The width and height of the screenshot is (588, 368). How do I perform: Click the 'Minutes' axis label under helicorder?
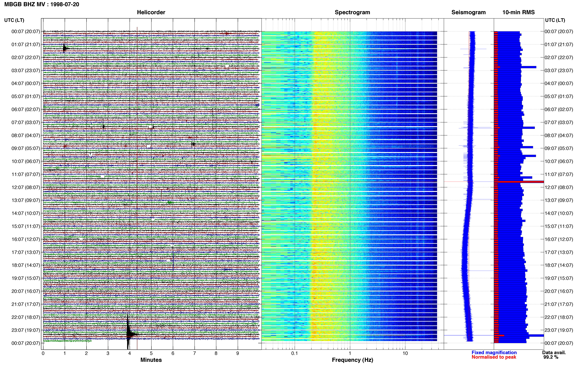pos(151,360)
